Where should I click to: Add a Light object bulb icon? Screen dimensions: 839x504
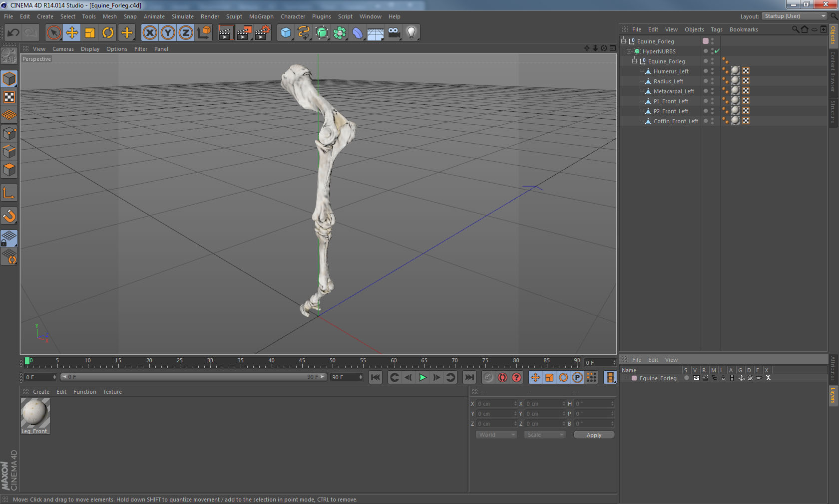pyautogui.click(x=412, y=33)
